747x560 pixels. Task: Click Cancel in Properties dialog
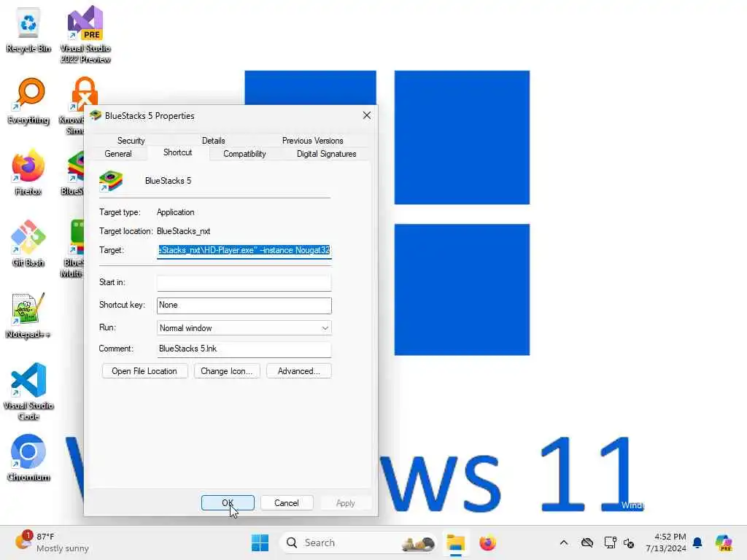pos(286,503)
